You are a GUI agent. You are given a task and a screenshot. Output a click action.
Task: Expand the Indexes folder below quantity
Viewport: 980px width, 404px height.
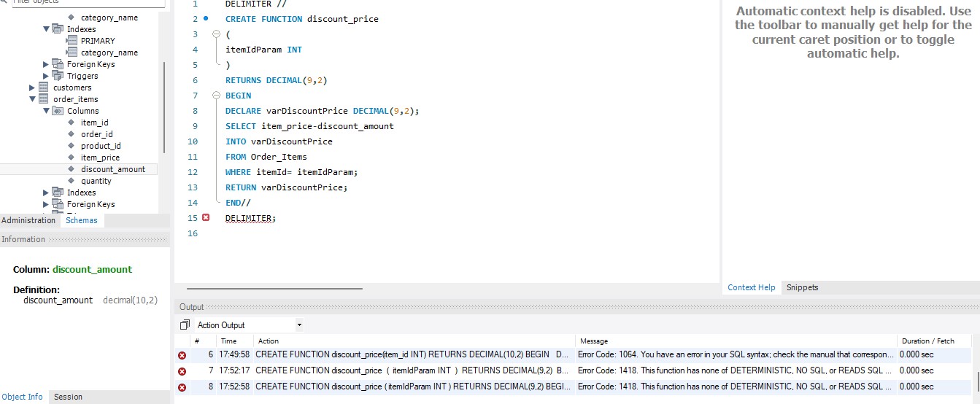coord(47,193)
